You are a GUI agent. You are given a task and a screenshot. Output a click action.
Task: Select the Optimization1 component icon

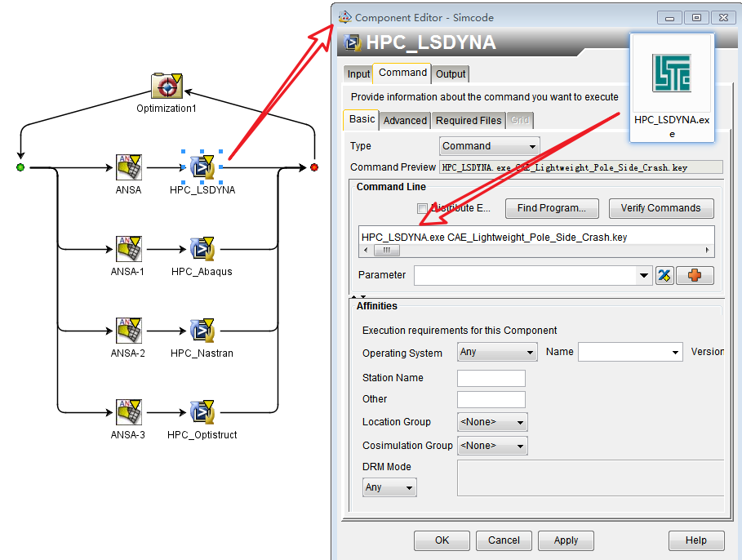click(x=167, y=86)
